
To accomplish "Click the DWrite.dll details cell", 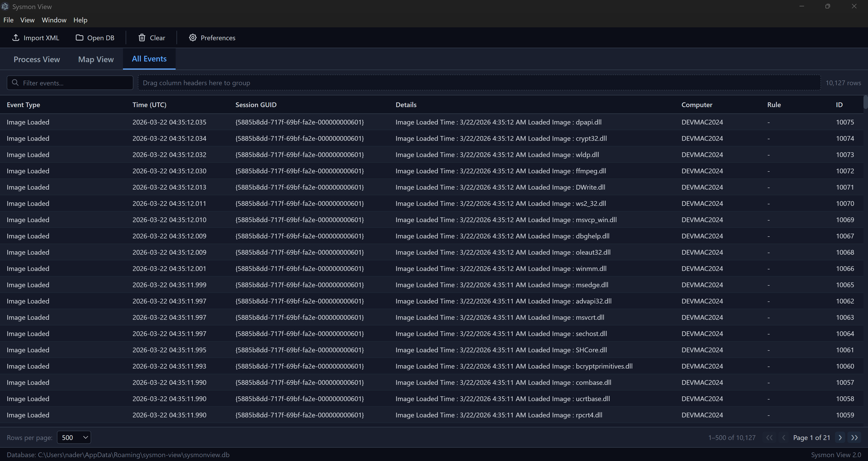I will pyautogui.click(x=500, y=187).
